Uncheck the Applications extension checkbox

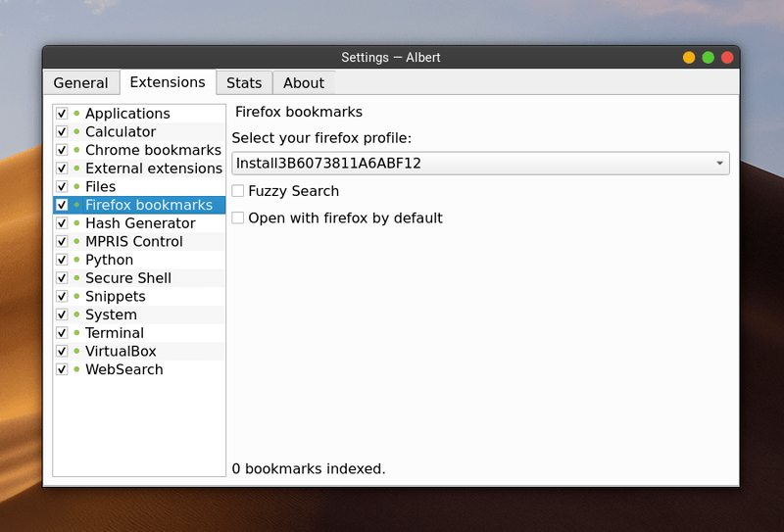point(62,114)
